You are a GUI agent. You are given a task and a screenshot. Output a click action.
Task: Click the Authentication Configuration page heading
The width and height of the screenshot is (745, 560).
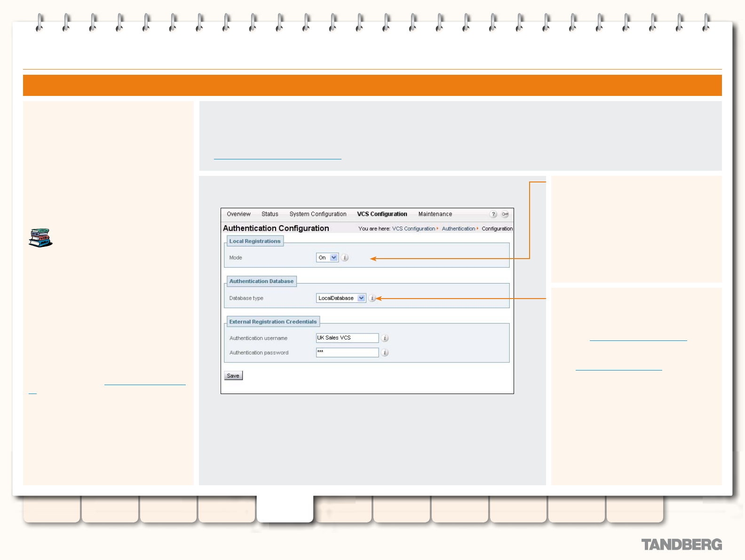276,229
